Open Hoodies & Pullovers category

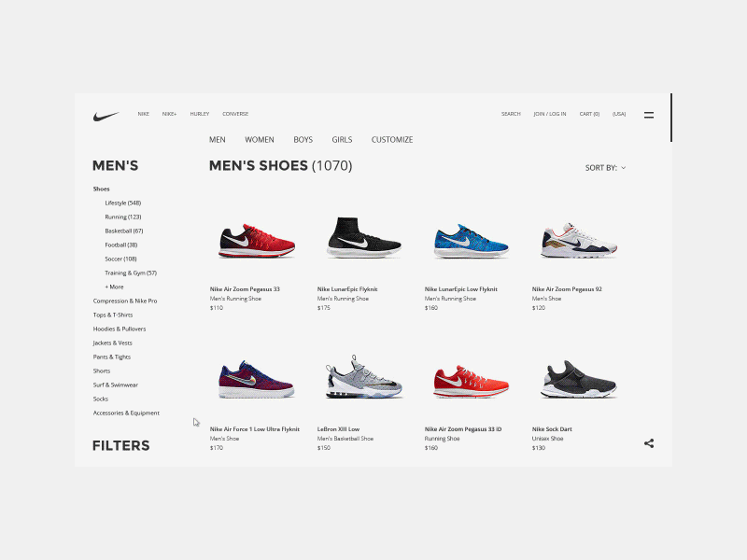(120, 329)
